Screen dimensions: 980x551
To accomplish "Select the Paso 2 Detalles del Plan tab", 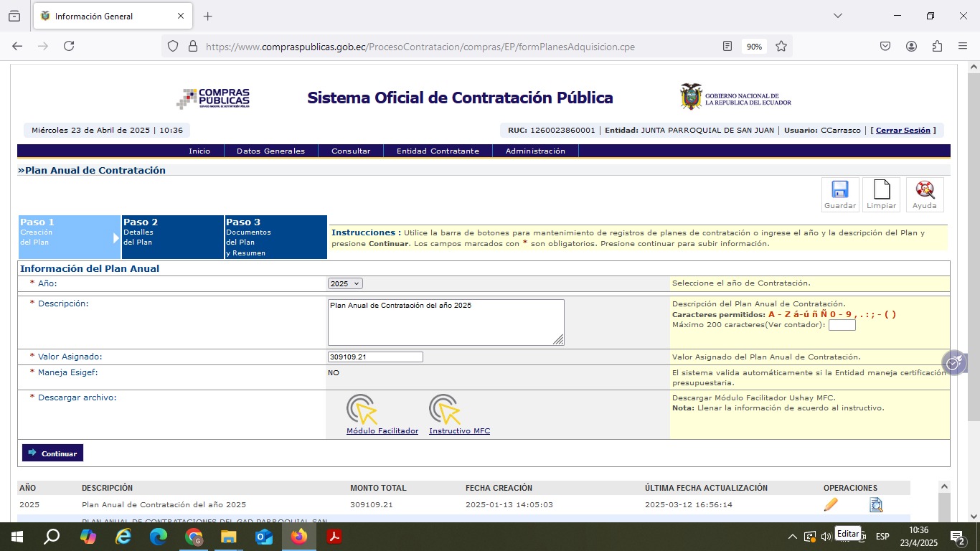I will click(x=173, y=237).
